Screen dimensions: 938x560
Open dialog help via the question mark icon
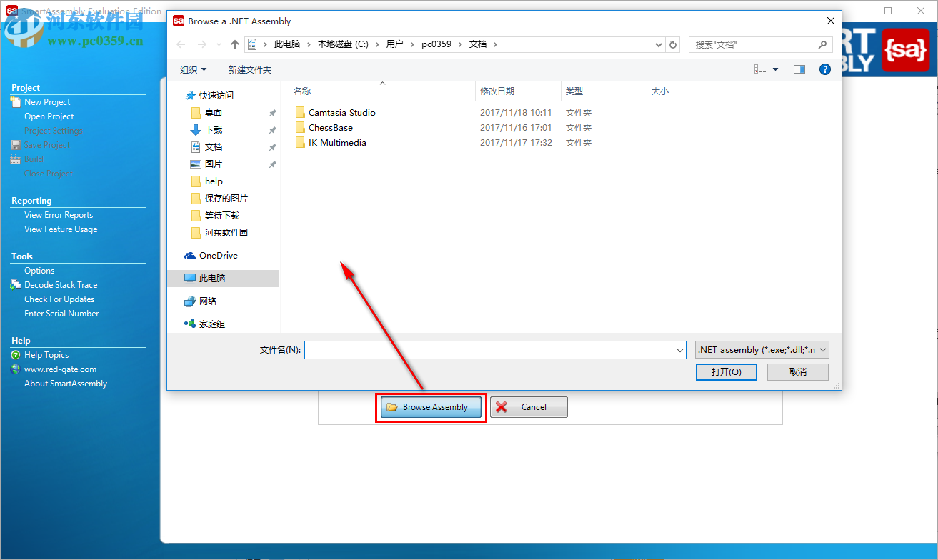824,69
